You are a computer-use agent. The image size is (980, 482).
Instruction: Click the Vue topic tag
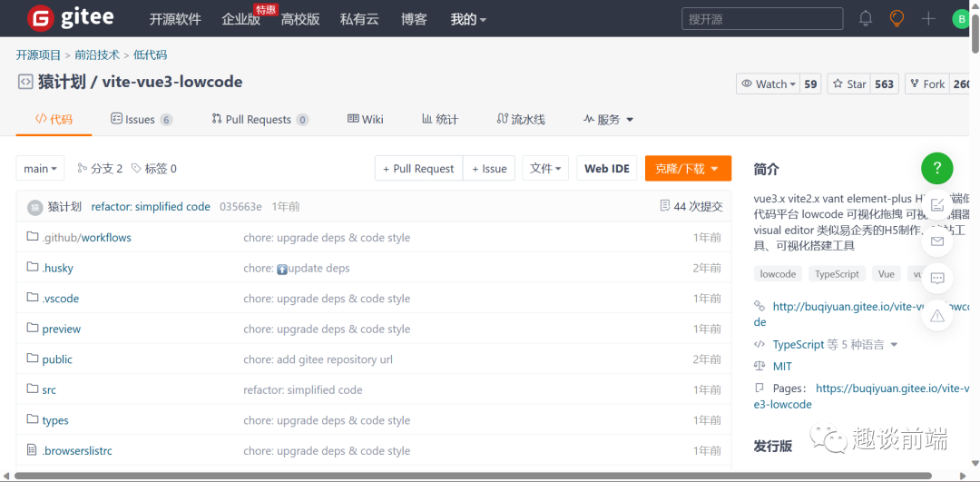click(x=887, y=274)
